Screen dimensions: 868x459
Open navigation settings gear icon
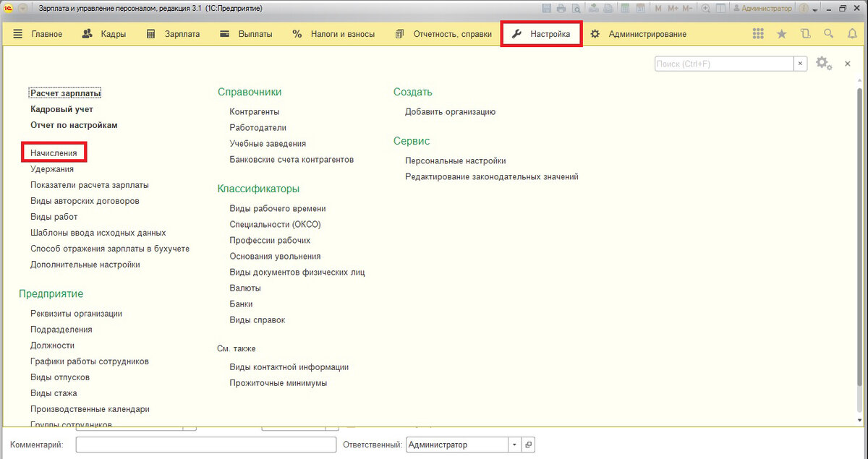point(824,64)
